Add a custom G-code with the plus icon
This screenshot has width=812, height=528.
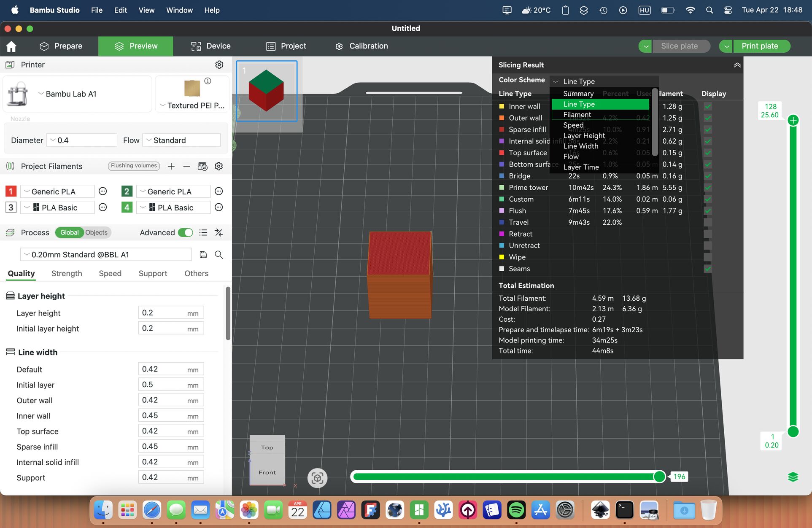793,121
